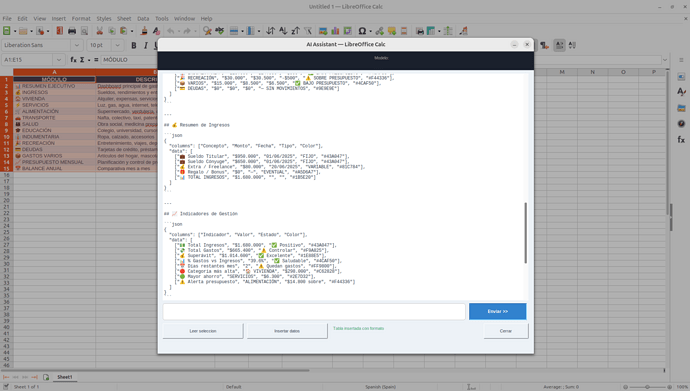Open the Freeze Rows dropdown arrow

(439, 31)
